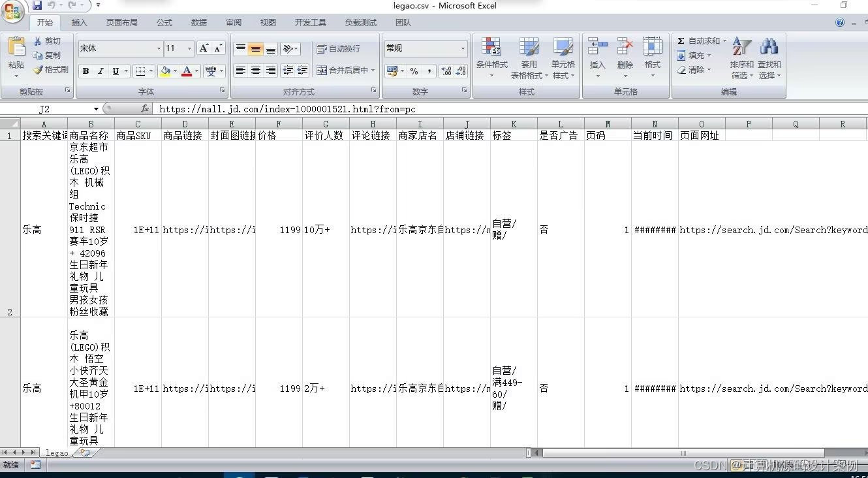Increase the font size
Screen dimensions: 868x478
point(204,48)
